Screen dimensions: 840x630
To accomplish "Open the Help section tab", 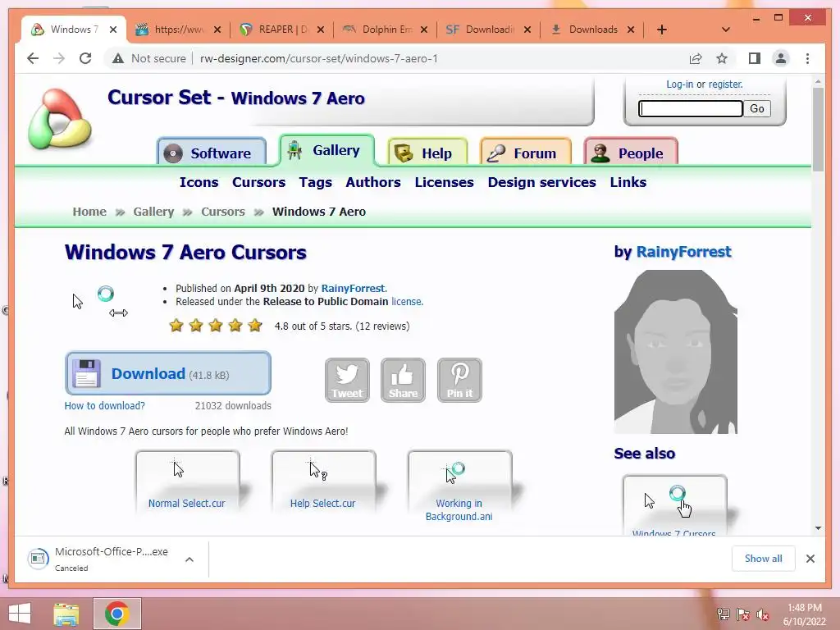I will 427,153.
